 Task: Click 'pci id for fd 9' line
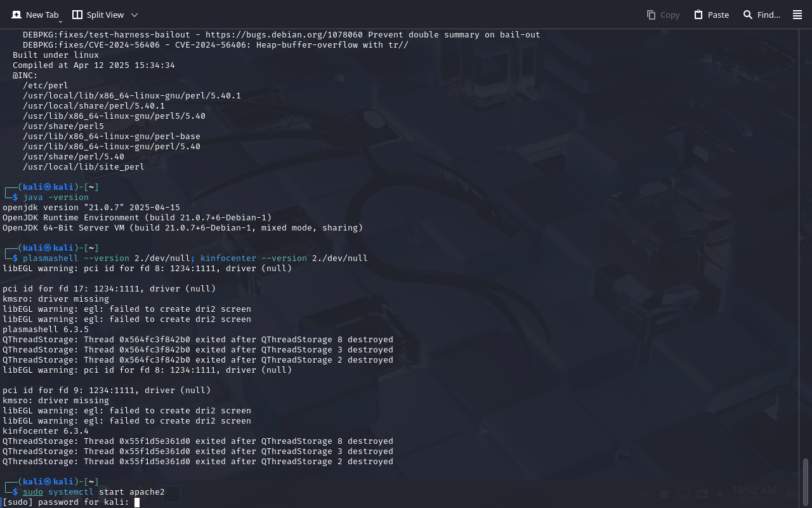(x=107, y=391)
